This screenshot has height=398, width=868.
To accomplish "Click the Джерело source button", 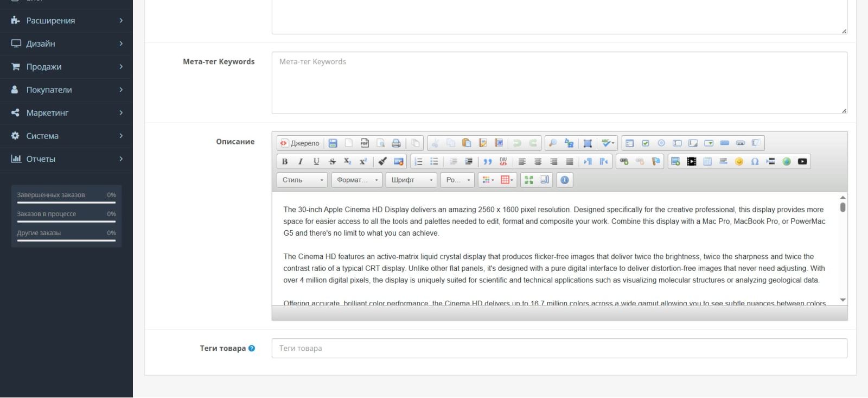I will pyautogui.click(x=299, y=143).
